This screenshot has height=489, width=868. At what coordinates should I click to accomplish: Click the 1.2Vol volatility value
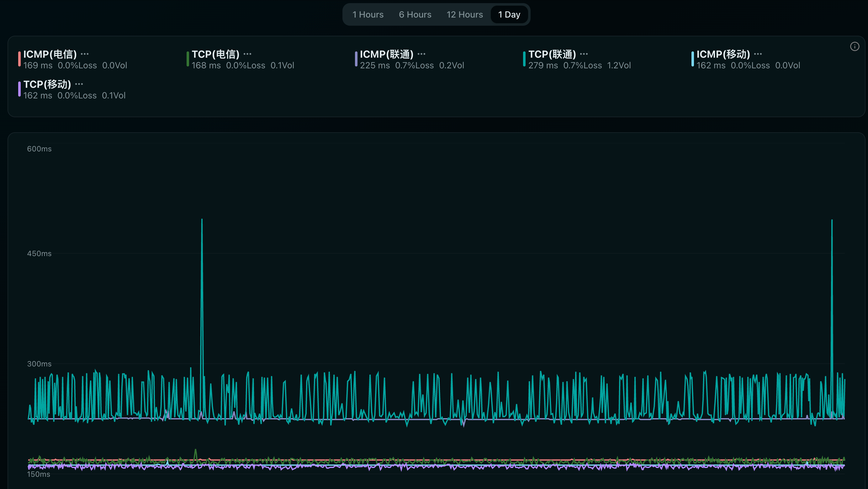coord(619,65)
